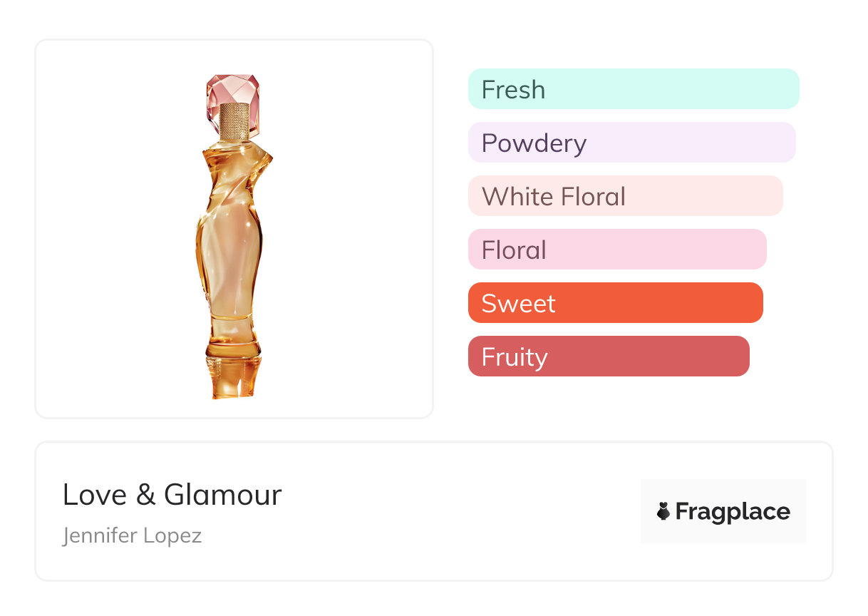Click the orange Sweet accord bar

(x=615, y=303)
